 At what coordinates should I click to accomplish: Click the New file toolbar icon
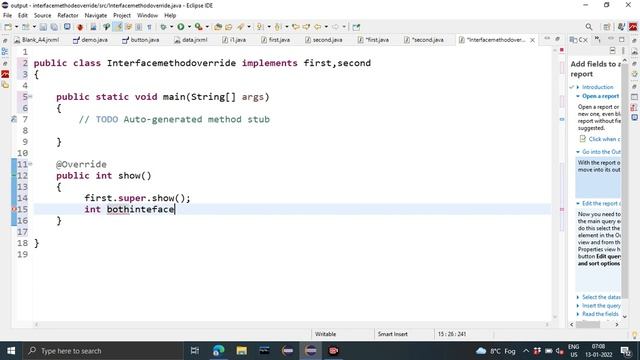coord(8,27)
